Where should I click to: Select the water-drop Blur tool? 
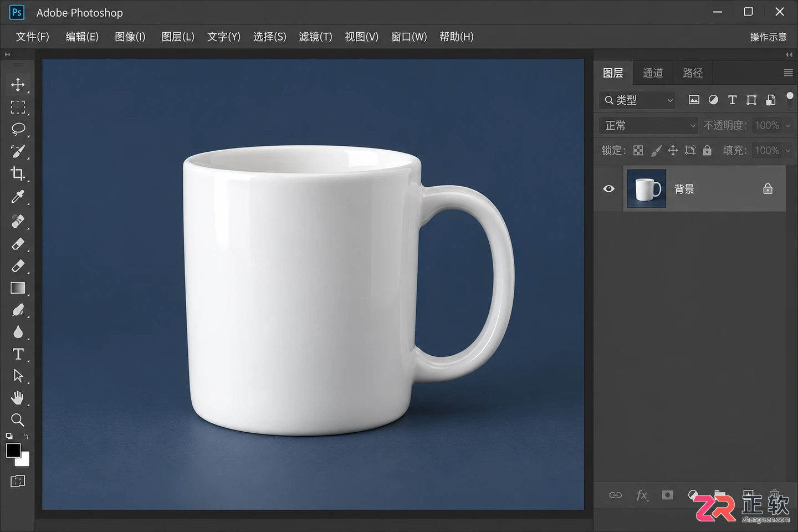tap(18, 331)
